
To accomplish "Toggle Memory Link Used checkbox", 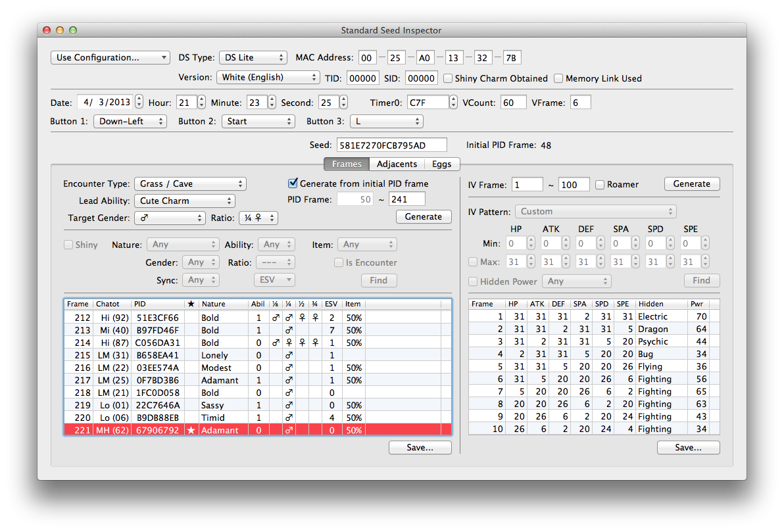I will pyautogui.click(x=558, y=78).
